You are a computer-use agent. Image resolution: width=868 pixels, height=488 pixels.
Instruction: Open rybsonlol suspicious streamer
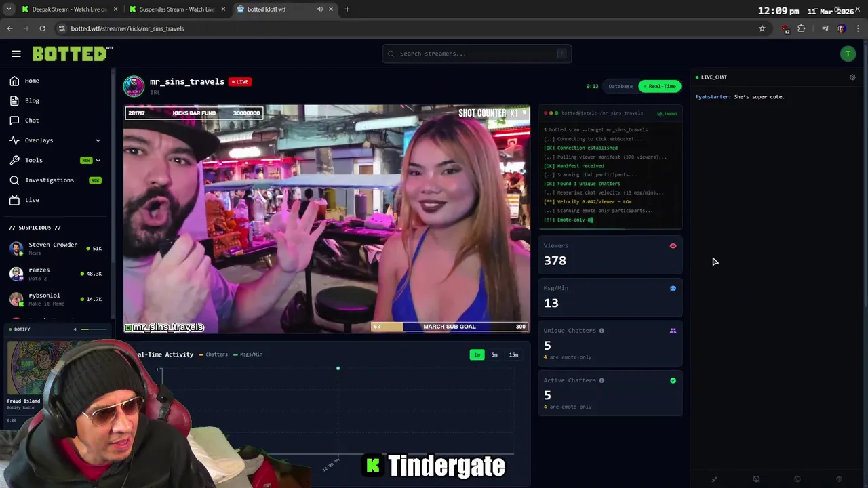56,299
